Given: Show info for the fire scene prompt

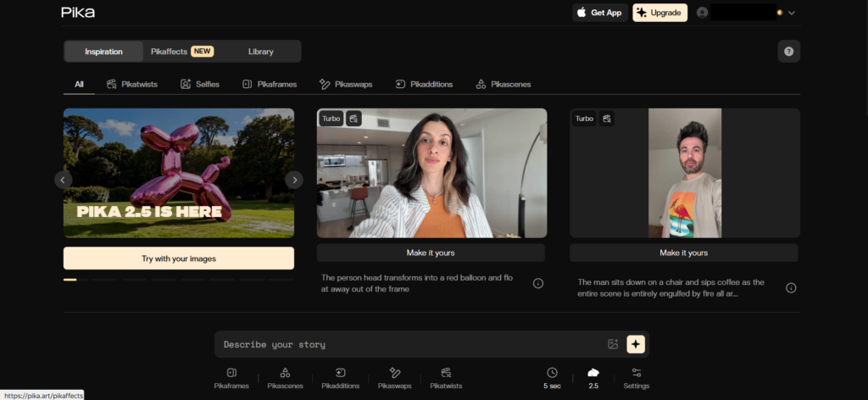Looking at the screenshot, I should tap(791, 288).
